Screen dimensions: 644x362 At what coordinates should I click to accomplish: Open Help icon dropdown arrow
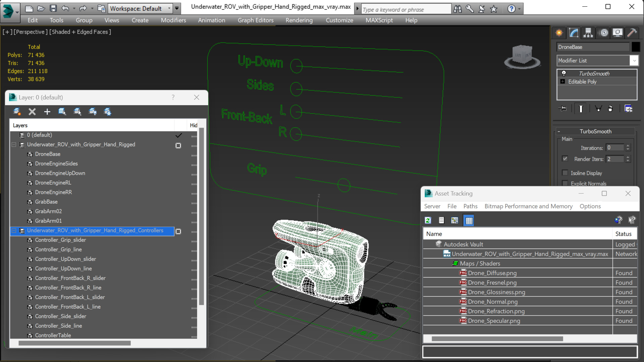click(x=519, y=9)
